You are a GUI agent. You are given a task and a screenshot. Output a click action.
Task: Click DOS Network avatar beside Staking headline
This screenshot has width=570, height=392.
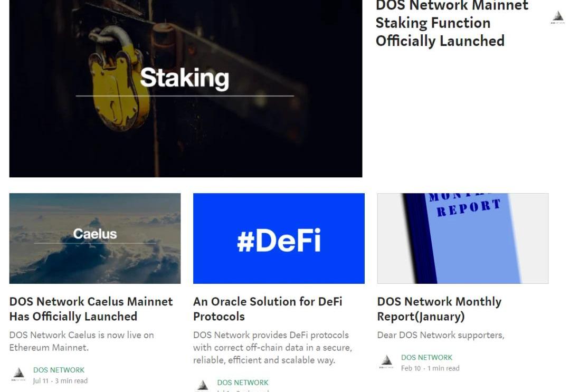(558, 17)
